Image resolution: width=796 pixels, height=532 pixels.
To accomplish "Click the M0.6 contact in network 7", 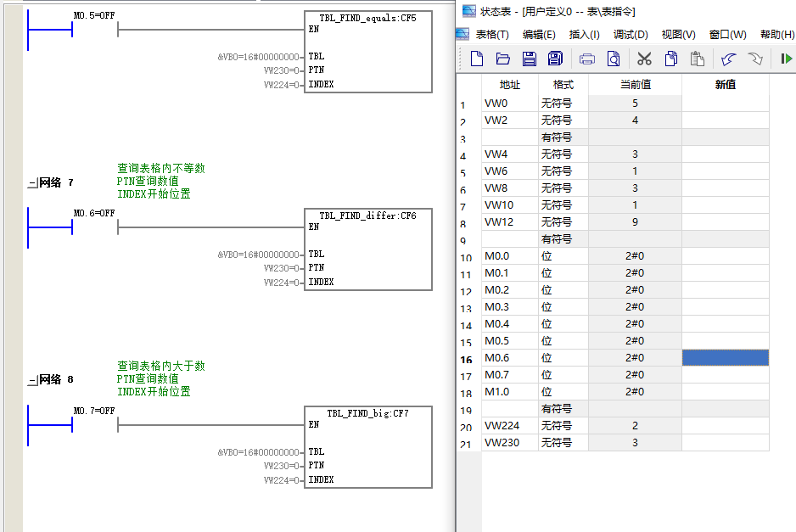I will point(95,227).
